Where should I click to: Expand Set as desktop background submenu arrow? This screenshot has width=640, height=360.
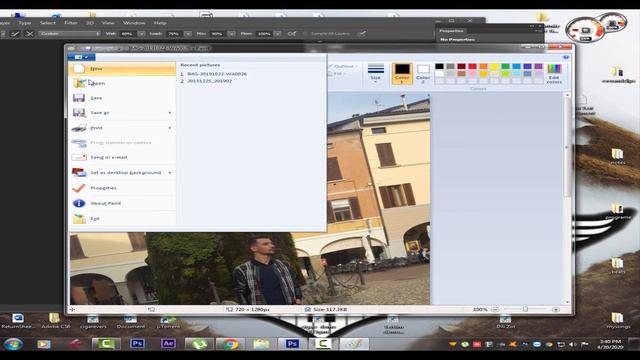170,173
